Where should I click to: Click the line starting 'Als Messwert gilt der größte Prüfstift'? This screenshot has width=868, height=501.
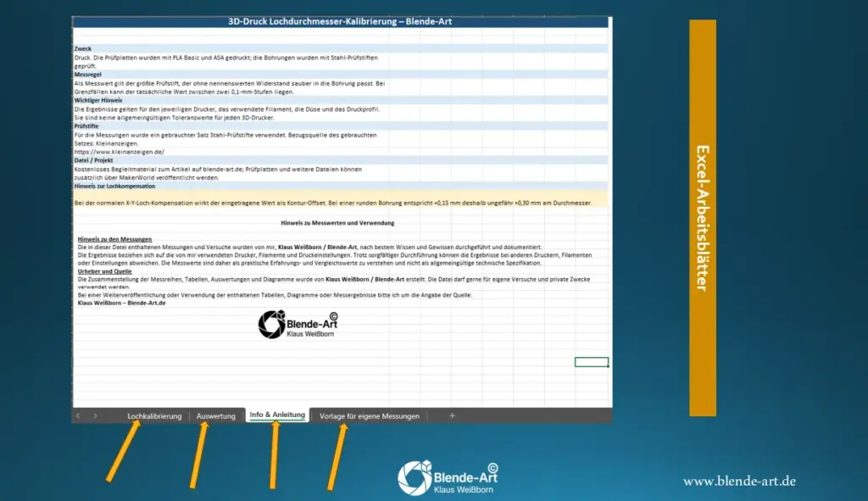pos(230,84)
